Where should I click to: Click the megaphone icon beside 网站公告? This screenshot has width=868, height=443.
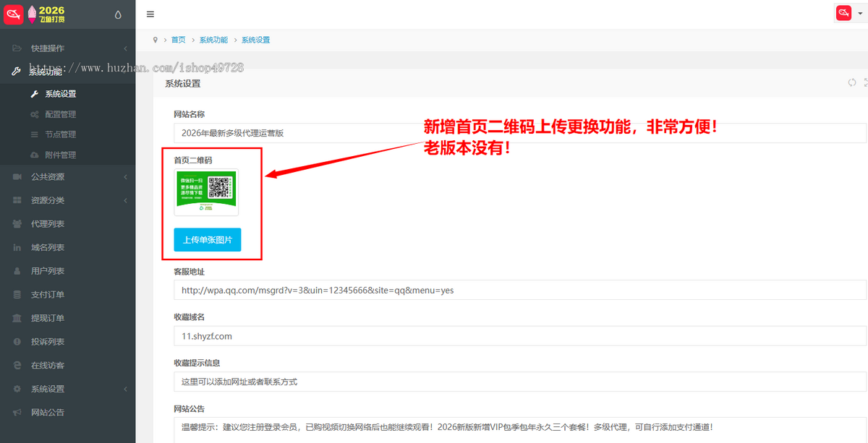tap(17, 412)
